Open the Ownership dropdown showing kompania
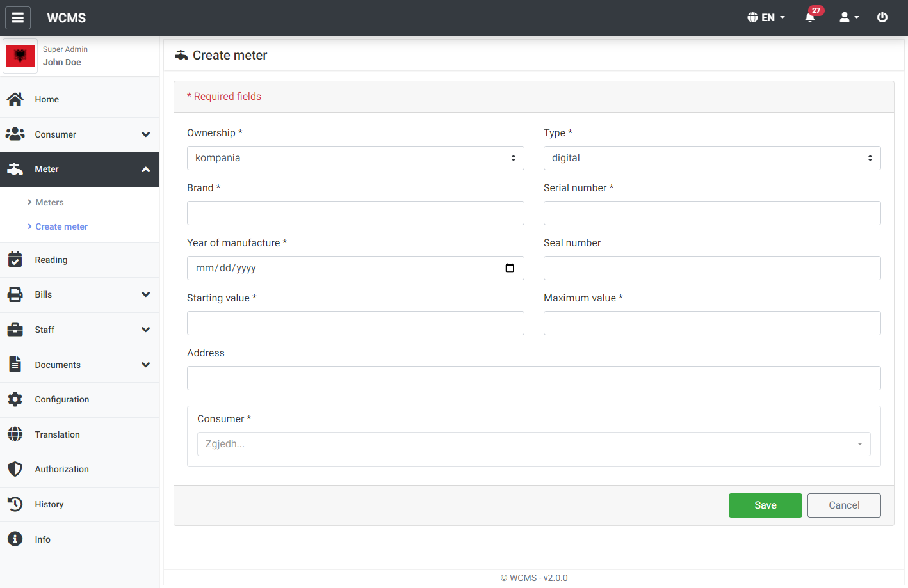Image resolution: width=908 pixels, height=588 pixels. (355, 158)
